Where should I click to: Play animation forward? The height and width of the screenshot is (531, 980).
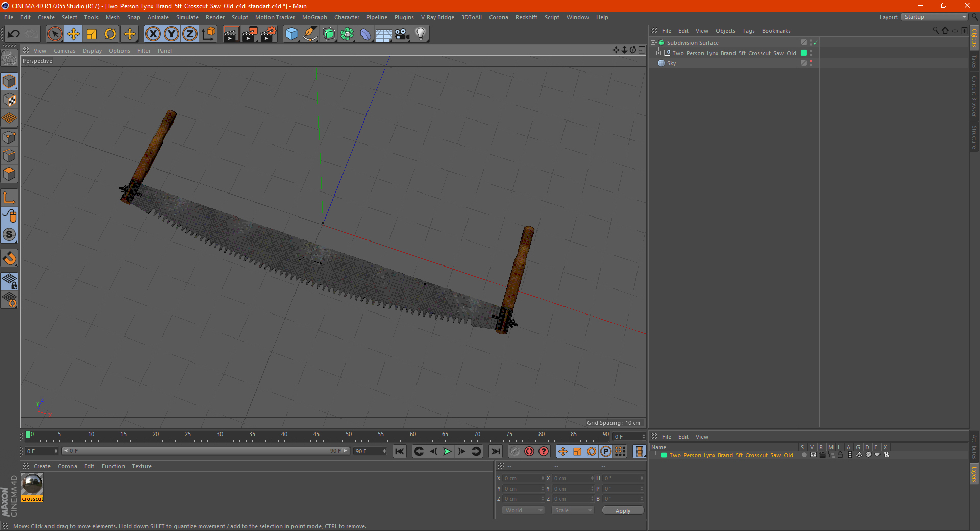447,451
